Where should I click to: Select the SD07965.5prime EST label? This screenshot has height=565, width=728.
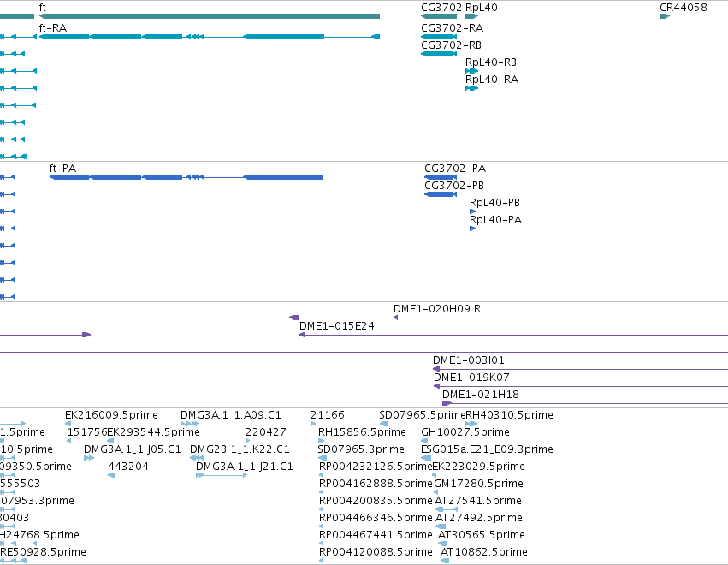422,415
